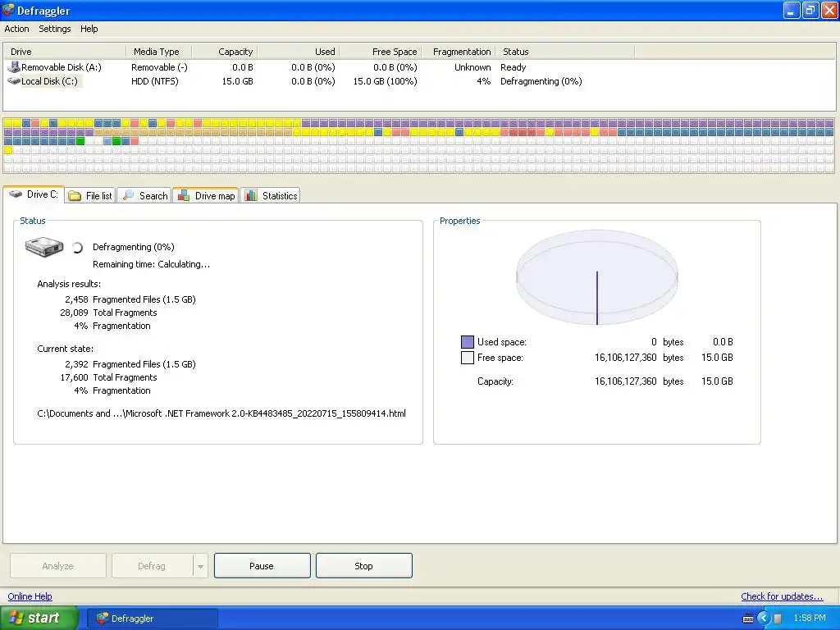The image size is (840, 630).
Task: Click the 17,600 Total Fragments line
Action: pyautogui.click(x=108, y=377)
